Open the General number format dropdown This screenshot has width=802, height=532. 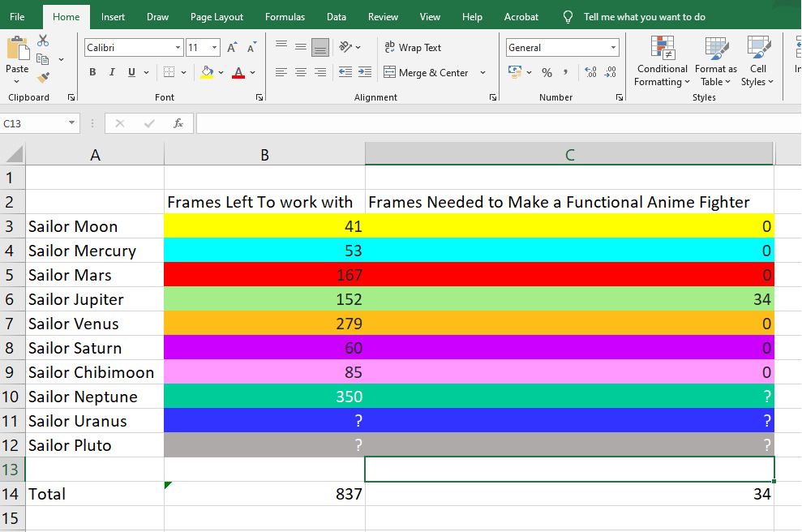tap(613, 48)
